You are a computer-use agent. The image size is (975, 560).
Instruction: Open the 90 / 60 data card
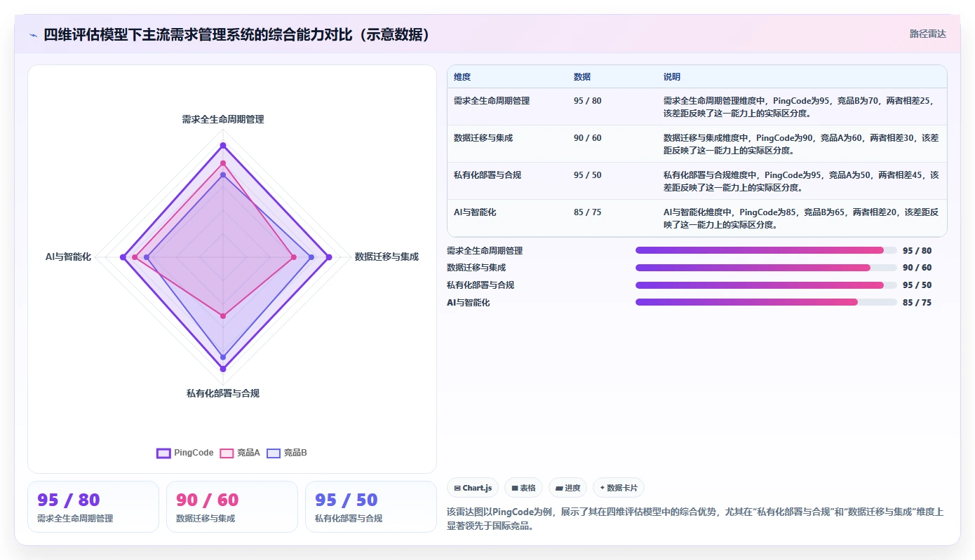(232, 507)
